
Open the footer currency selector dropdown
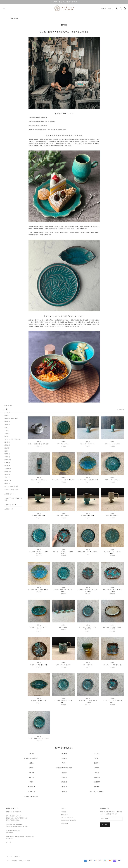click(x=9, y=856)
